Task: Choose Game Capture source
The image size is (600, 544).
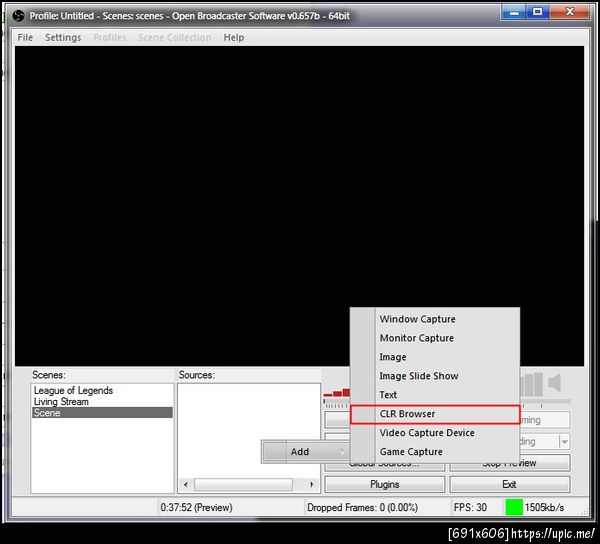Action: tap(435, 452)
